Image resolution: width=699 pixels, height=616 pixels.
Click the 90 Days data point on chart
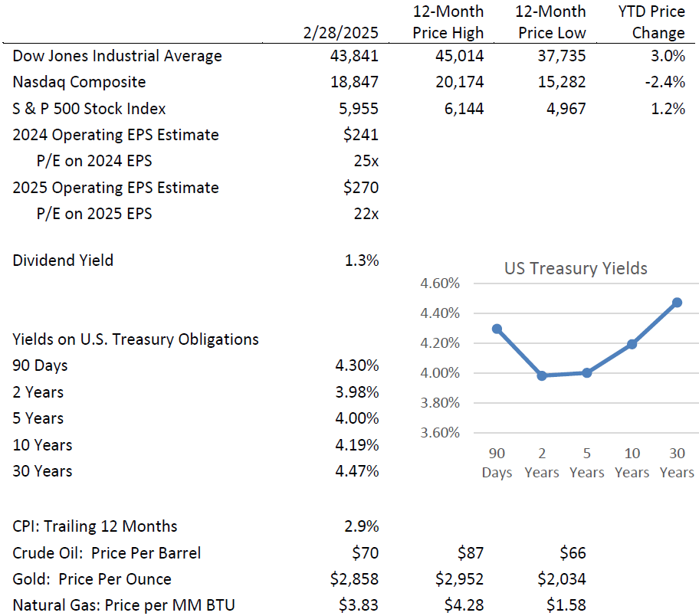497,329
